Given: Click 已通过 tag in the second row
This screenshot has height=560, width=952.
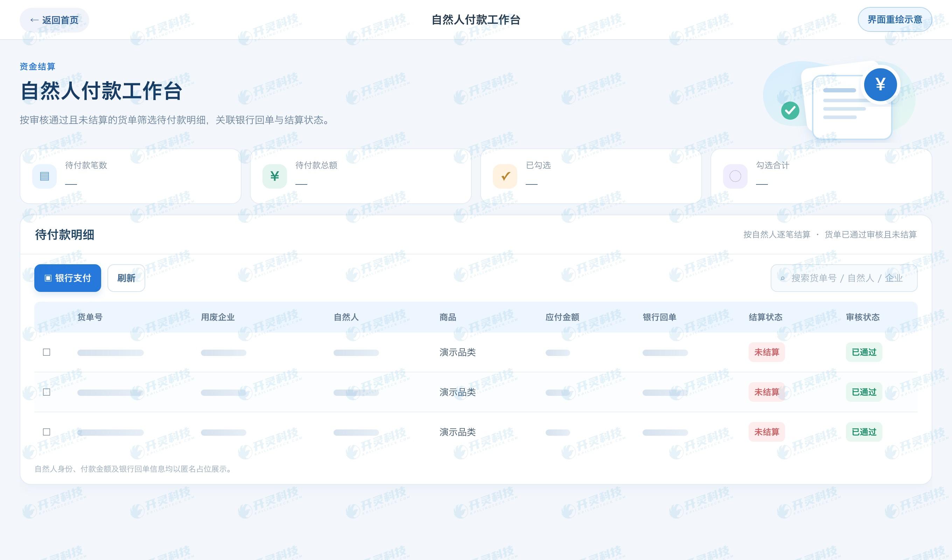Looking at the screenshot, I should pos(864,392).
